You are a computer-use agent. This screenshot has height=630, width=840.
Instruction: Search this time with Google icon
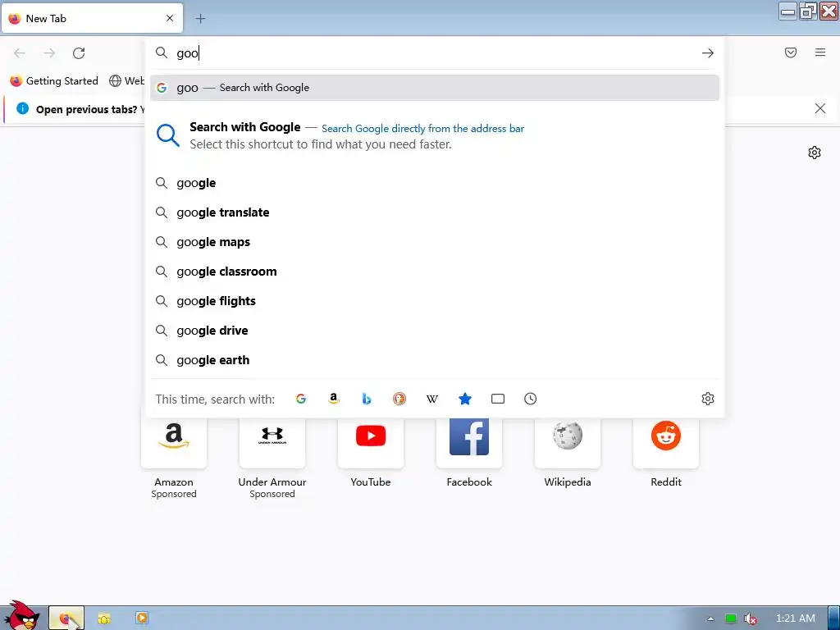pos(301,399)
